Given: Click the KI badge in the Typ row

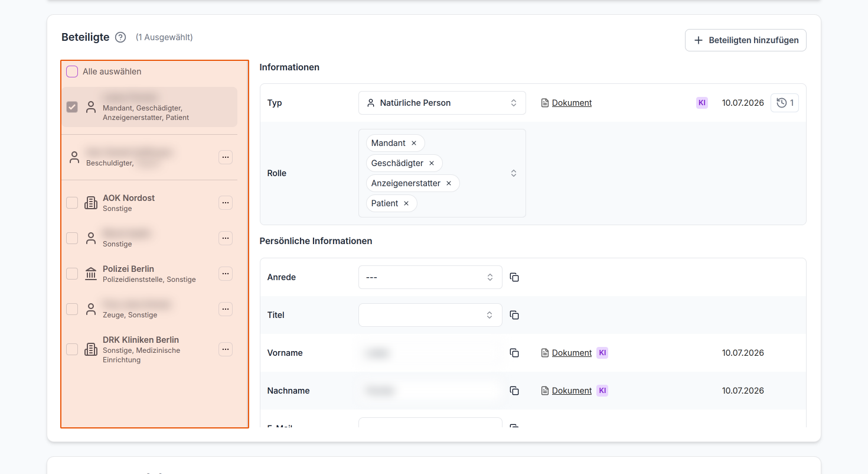Looking at the screenshot, I should [702, 103].
